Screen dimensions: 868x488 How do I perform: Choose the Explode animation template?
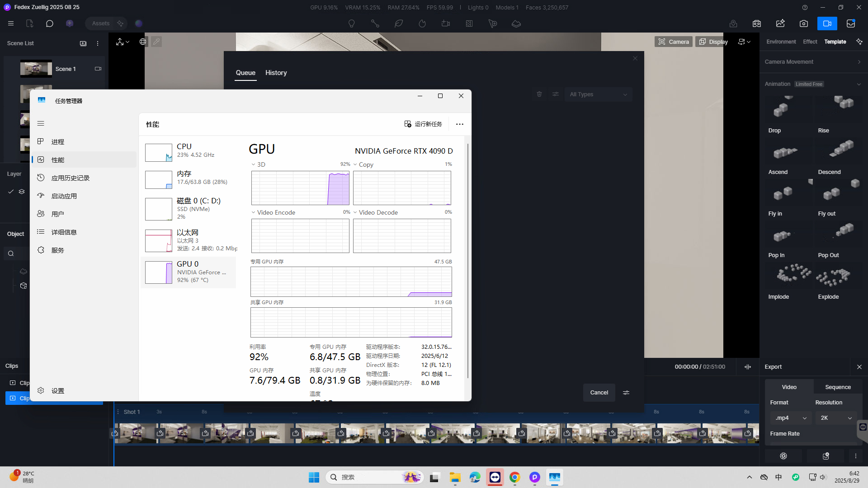coord(838,280)
